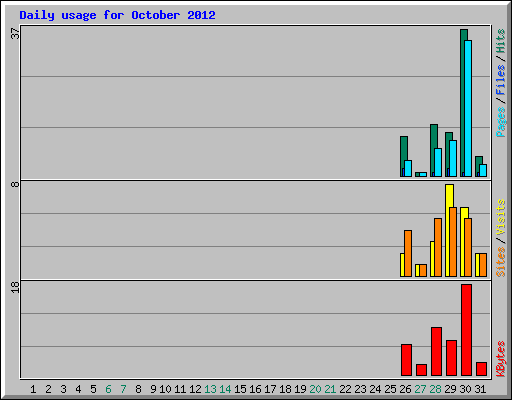The width and height of the screenshot is (512, 400).
Task: Click day label 30 on the x-axis
Action: coord(465,389)
